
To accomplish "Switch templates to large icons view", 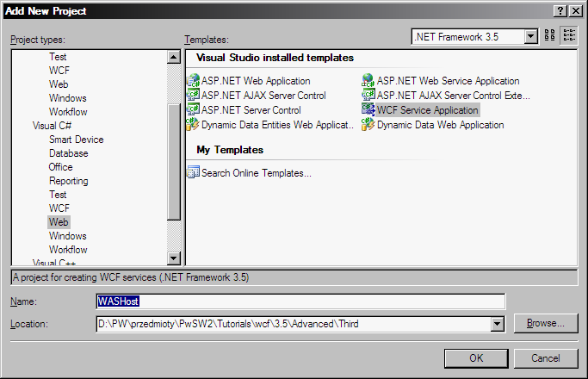I will [549, 35].
